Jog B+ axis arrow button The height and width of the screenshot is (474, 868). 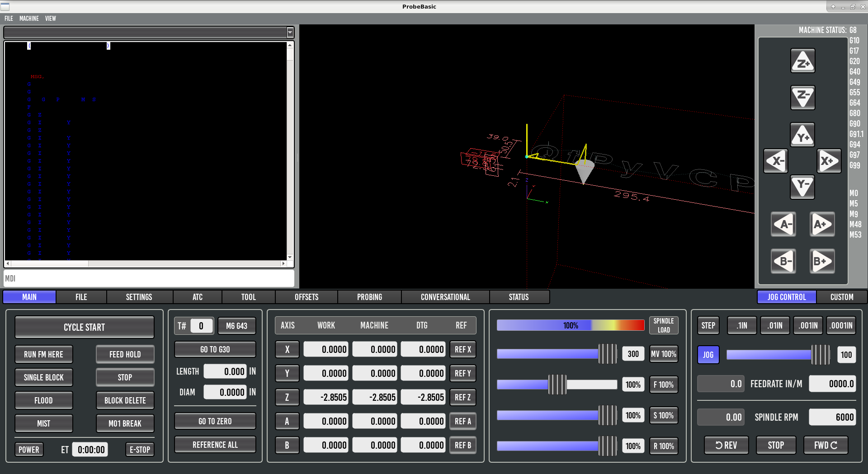822,261
